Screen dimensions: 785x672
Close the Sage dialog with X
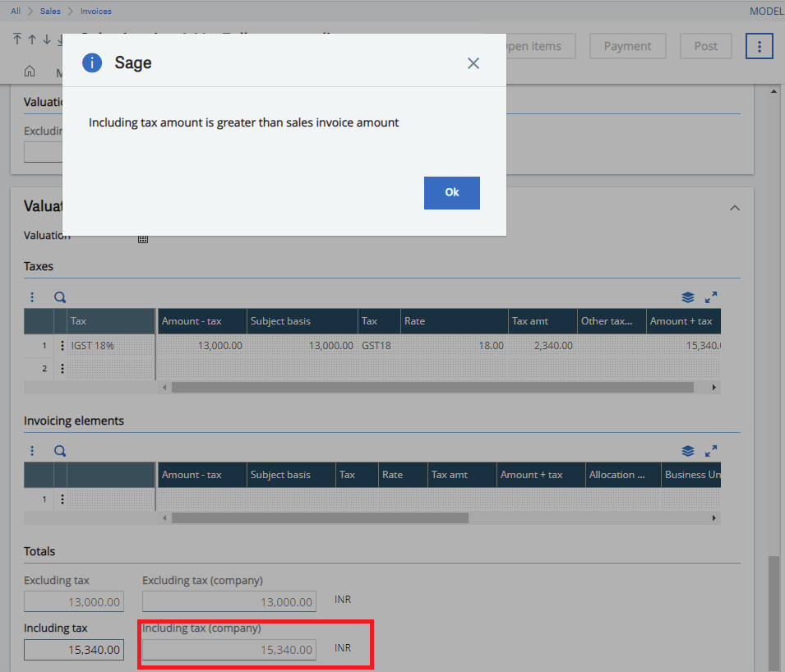tap(473, 63)
